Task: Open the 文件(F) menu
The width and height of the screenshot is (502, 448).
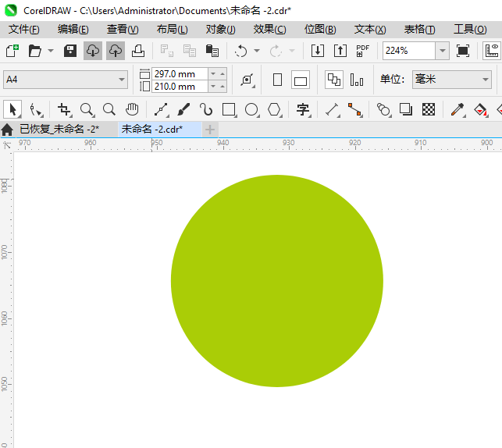Action: click(x=24, y=30)
